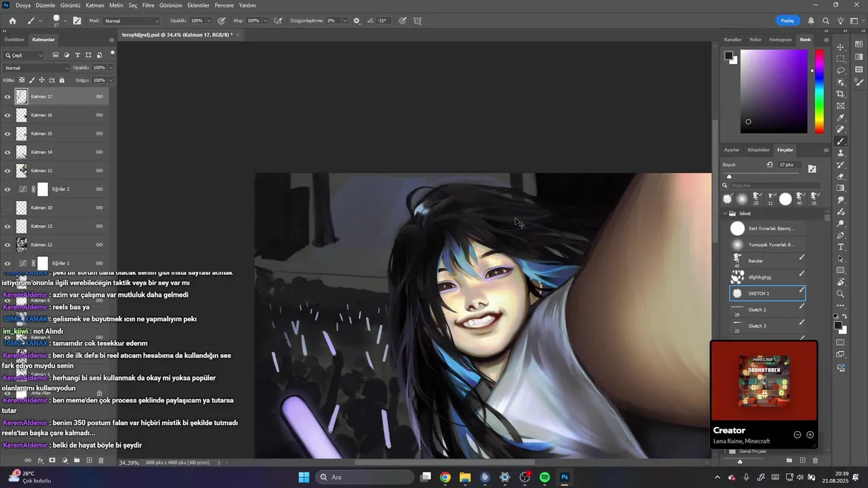868x488 pixels.
Task: Hide layer Katman 14
Action: [x=7, y=152]
